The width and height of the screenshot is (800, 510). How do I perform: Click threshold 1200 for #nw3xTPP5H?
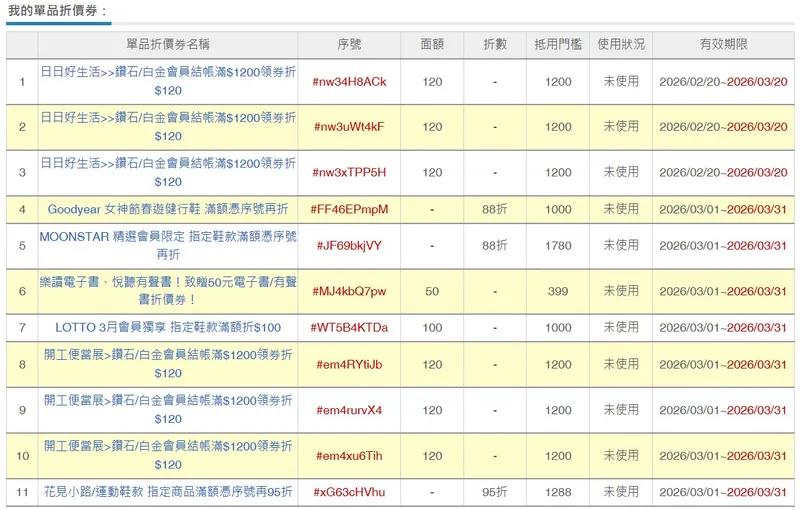coord(558,172)
